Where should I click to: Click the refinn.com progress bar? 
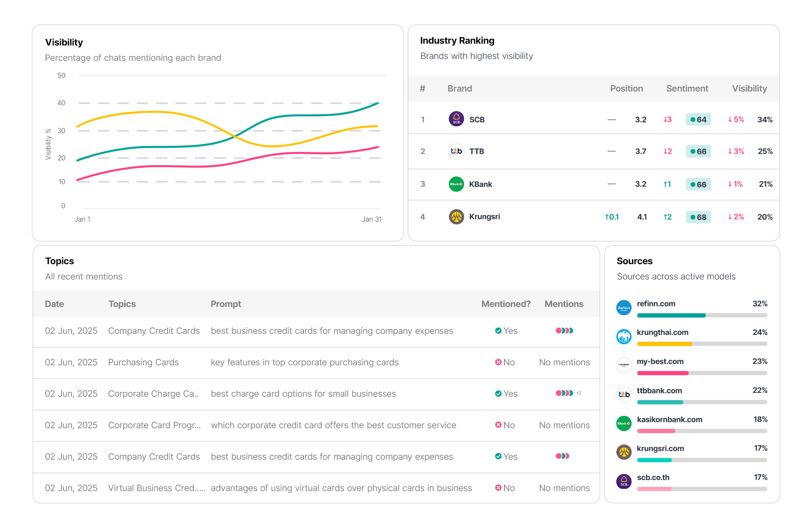(x=702, y=315)
